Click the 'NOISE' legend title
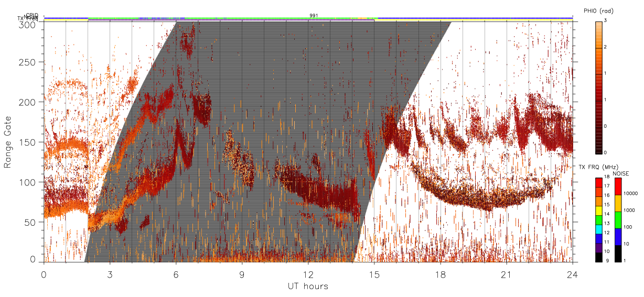 point(621,173)
